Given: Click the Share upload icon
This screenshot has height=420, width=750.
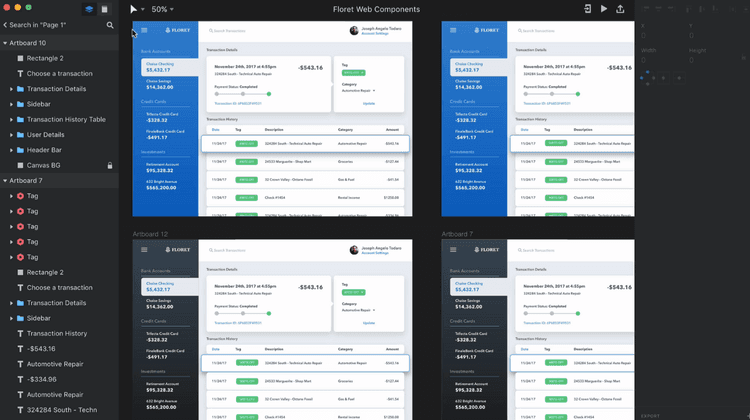Looking at the screenshot, I should (621, 9).
